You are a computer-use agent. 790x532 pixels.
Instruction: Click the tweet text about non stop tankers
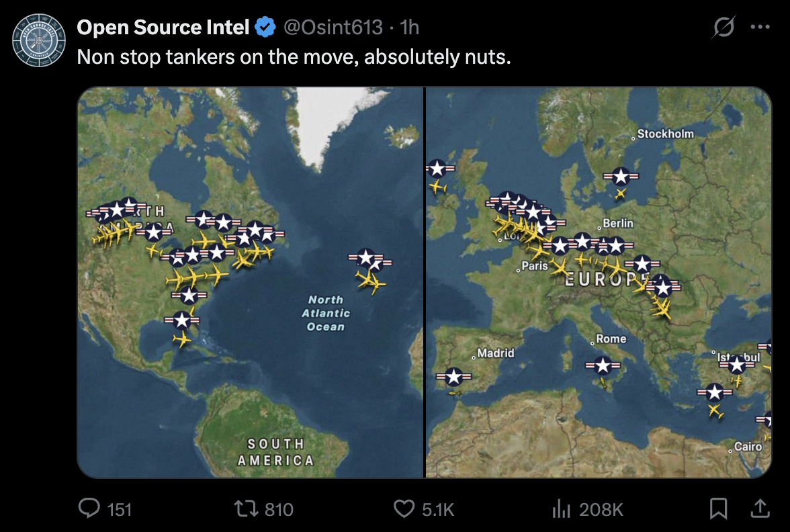coord(294,56)
